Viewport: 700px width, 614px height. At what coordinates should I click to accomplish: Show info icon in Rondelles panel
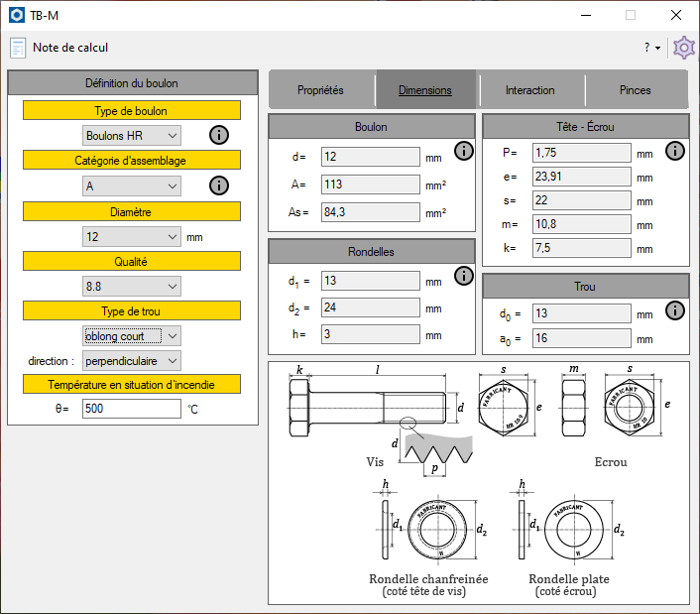464,276
